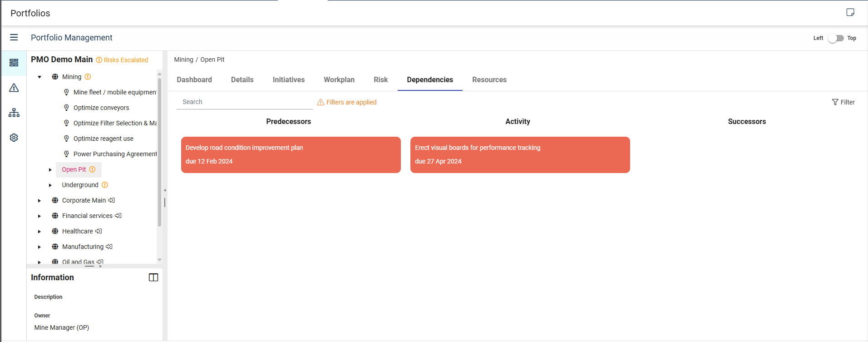Click the link arrow icon after Healthcare
Image resolution: width=868 pixels, height=342 pixels.
tap(99, 231)
